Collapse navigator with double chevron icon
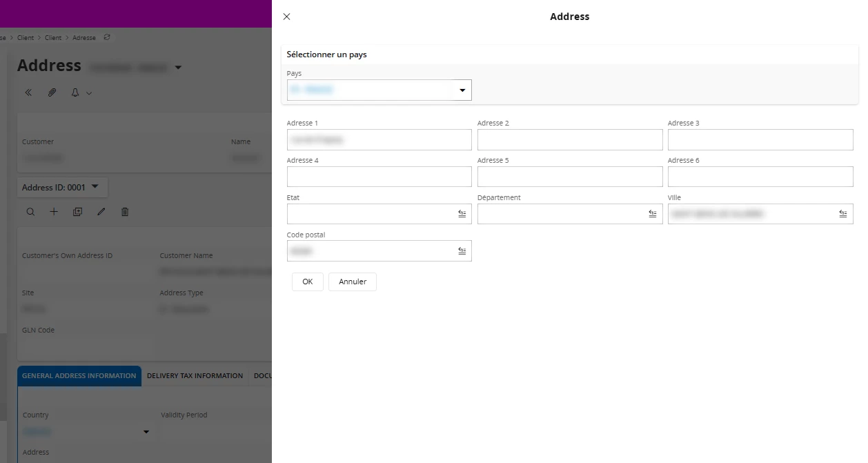The image size is (868, 463). [x=28, y=92]
